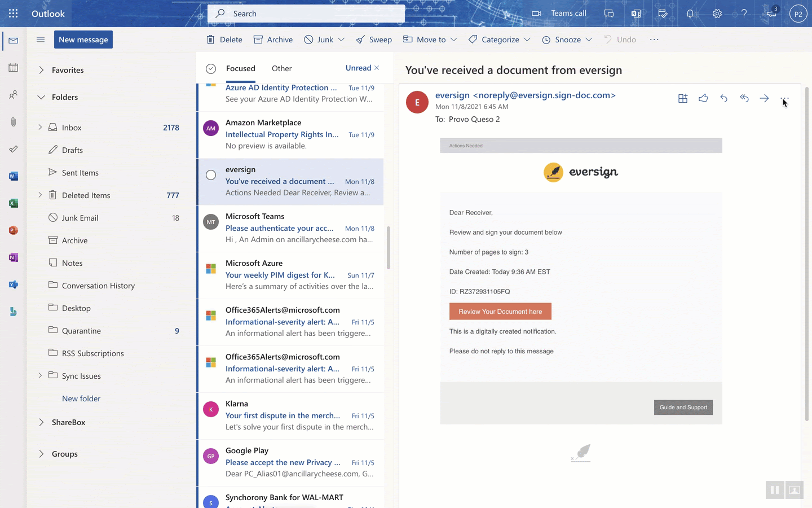This screenshot has width=812, height=508.
Task: Select the eversign message circle checkbox
Action: [x=211, y=175]
